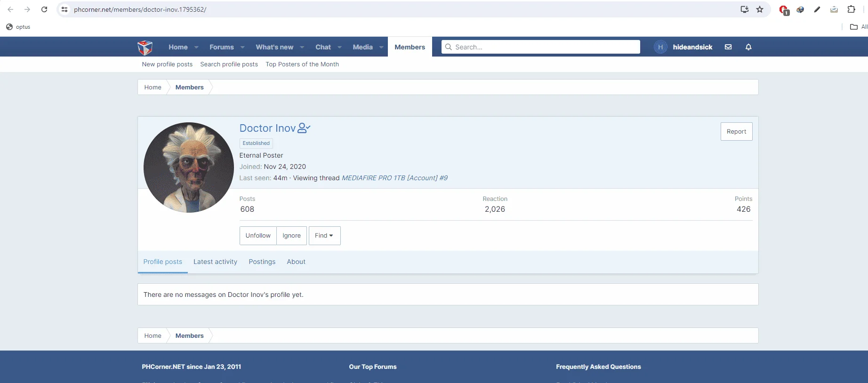
Task: Open the All Bookmarks folder
Action: (859, 27)
